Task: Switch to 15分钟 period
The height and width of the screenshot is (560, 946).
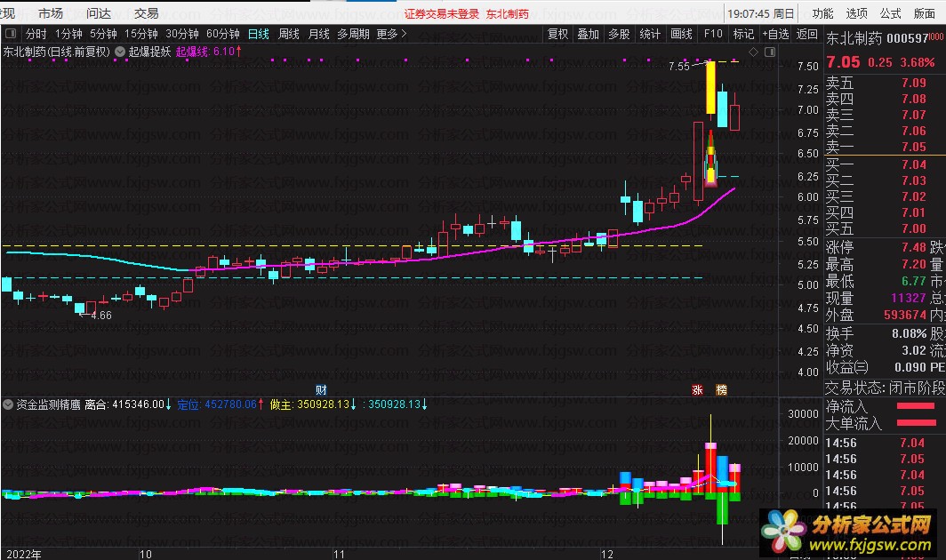Action: point(140,34)
